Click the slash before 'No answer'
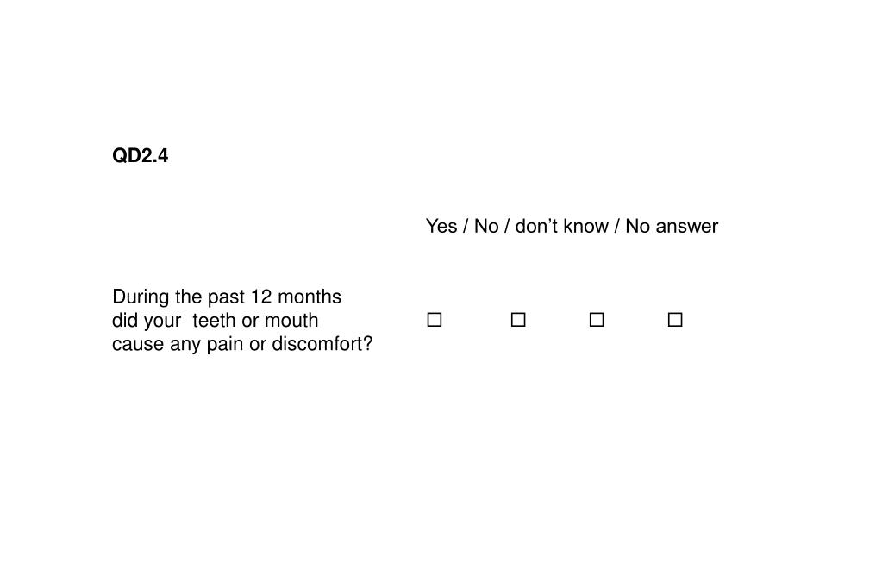The height and width of the screenshot is (588, 882). tap(616, 226)
